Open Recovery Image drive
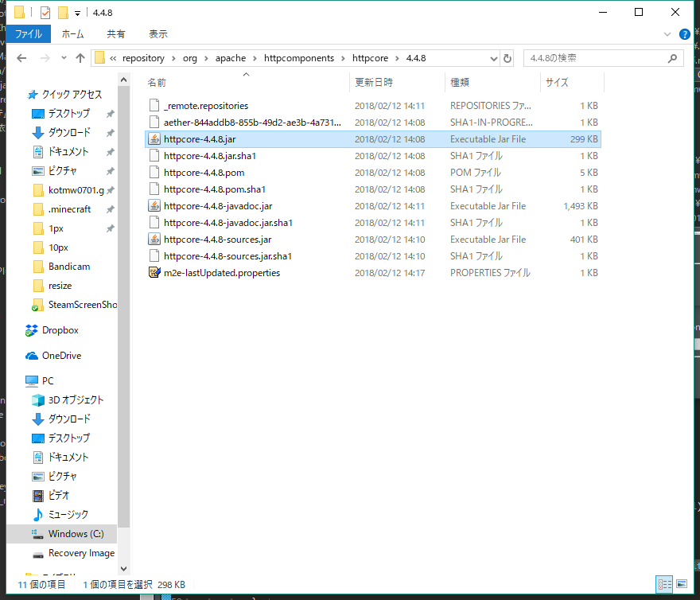The width and height of the screenshot is (700, 600). tap(81, 553)
